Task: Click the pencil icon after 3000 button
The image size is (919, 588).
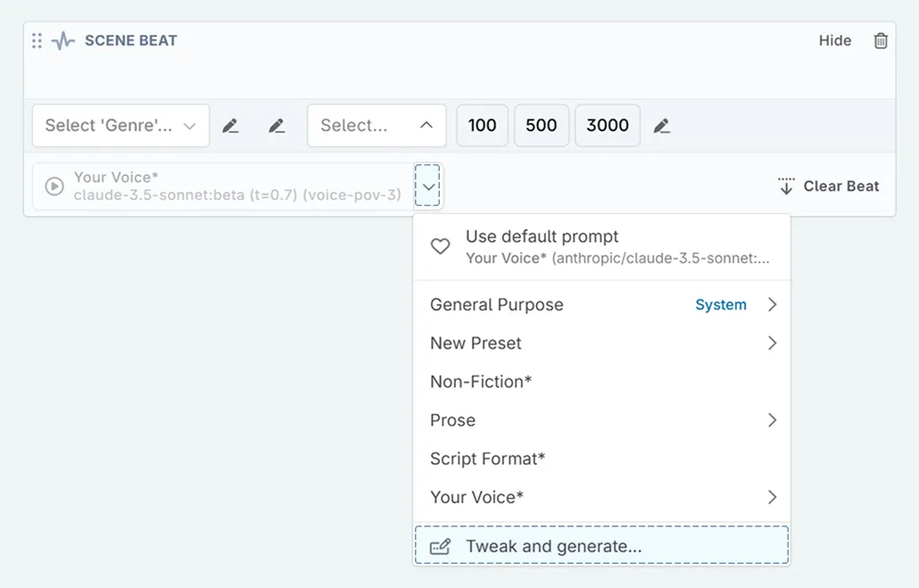Action: 661,126
